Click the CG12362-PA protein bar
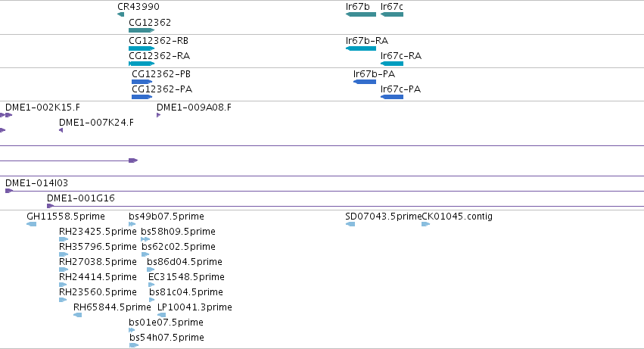The image size is (644, 349). pyautogui.click(x=142, y=97)
